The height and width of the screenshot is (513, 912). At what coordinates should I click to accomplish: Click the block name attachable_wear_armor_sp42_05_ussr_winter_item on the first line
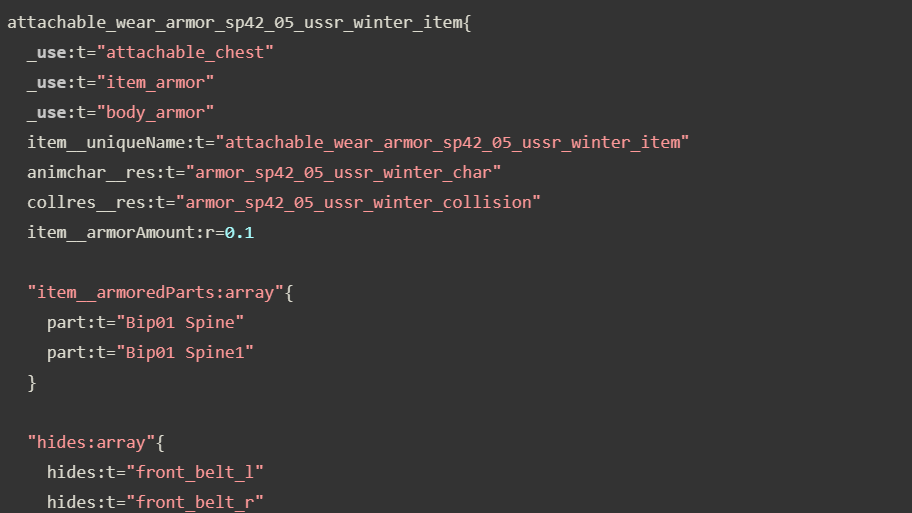[234, 22]
